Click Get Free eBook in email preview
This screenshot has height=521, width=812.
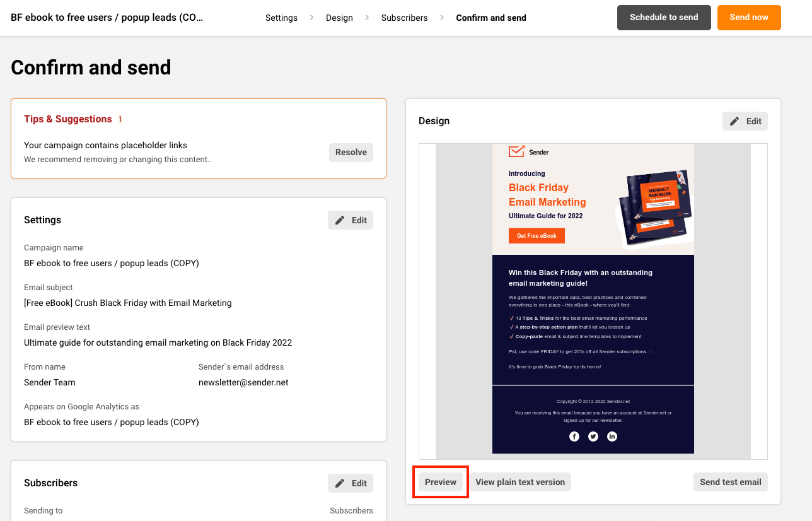pyautogui.click(x=536, y=235)
